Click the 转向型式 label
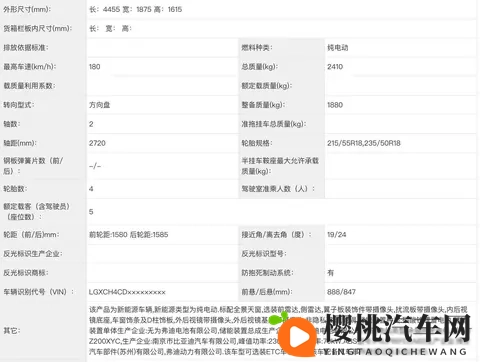This screenshot has width=480, height=362. pos(19,105)
